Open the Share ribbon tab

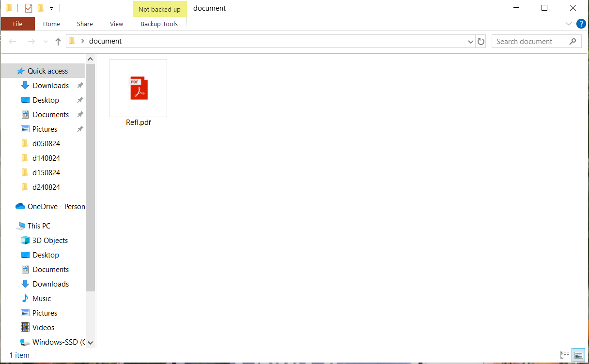(85, 24)
